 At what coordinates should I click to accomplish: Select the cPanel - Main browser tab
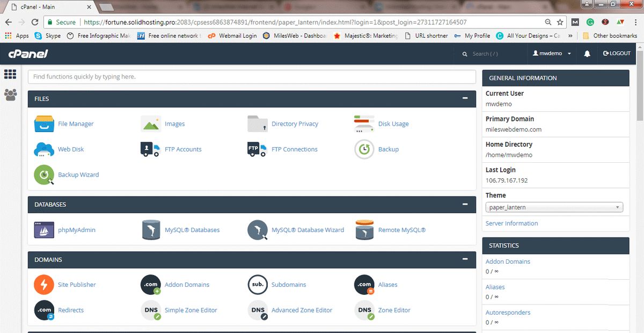(x=49, y=7)
